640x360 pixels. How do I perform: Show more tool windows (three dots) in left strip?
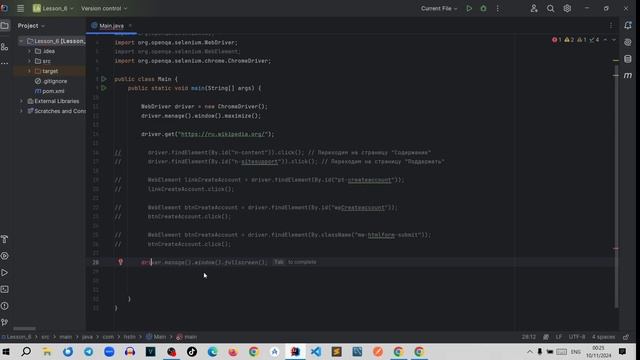[x=4, y=63]
